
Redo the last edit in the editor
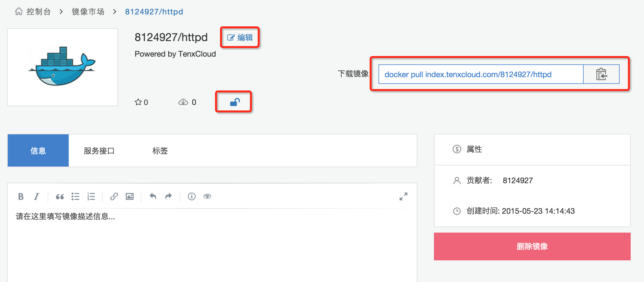tap(168, 197)
